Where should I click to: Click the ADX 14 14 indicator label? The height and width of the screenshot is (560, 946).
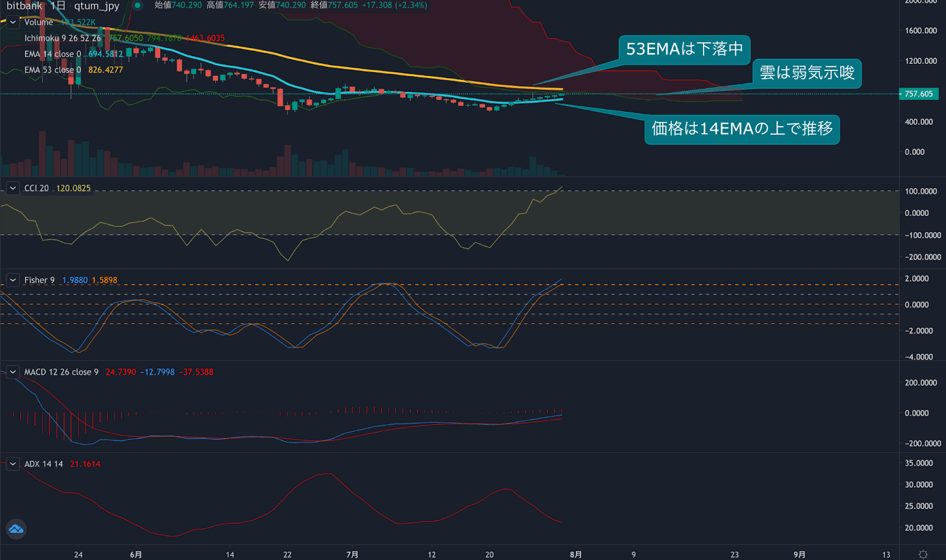tap(43, 464)
